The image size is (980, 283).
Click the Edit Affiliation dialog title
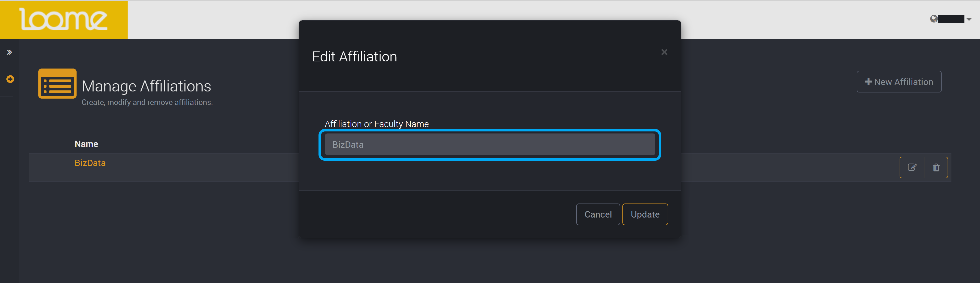(x=354, y=57)
